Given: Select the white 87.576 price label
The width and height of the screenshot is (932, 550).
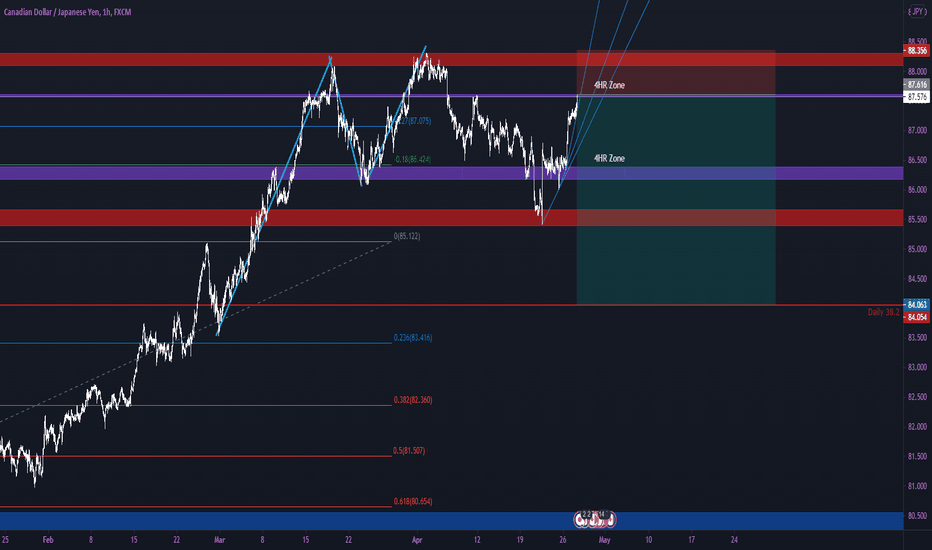Looking at the screenshot, I should pyautogui.click(x=916, y=97).
